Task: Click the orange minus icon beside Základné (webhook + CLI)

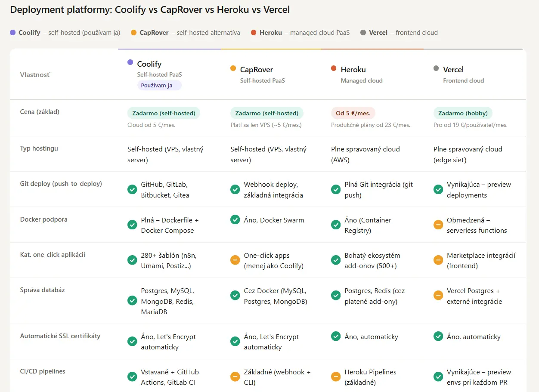Action: (x=235, y=377)
